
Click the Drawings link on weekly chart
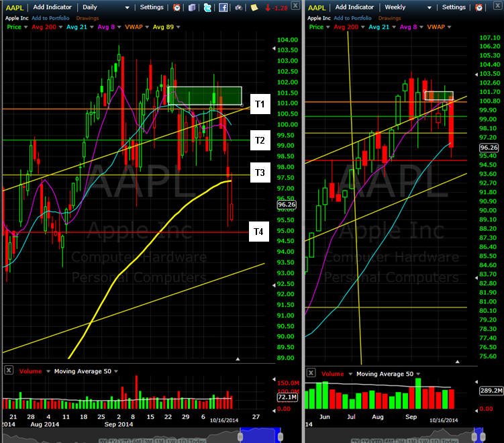389,18
